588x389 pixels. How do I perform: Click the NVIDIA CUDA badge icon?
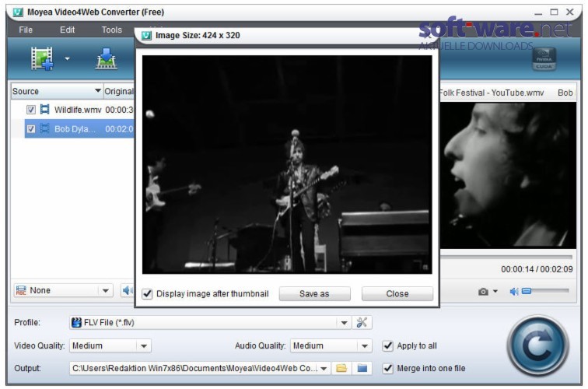(544, 59)
